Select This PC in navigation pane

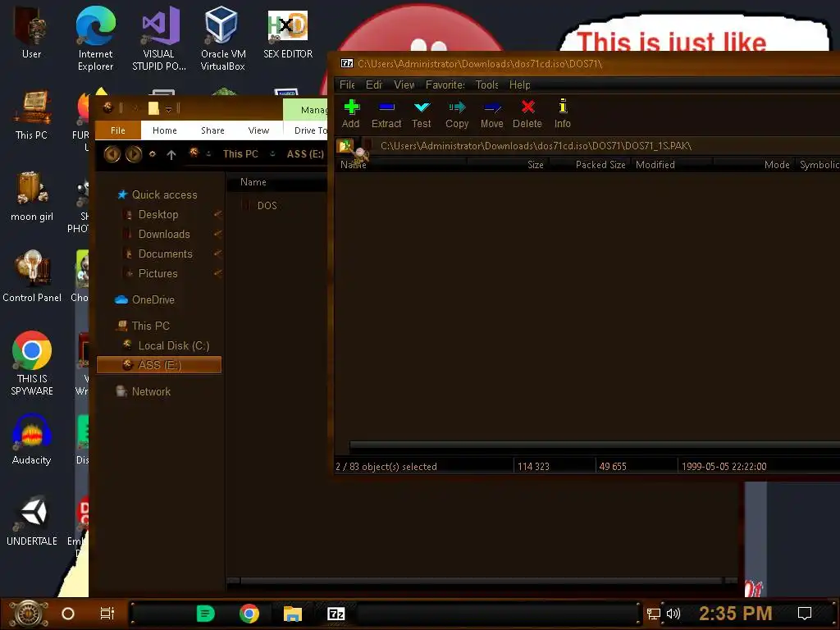click(x=151, y=326)
